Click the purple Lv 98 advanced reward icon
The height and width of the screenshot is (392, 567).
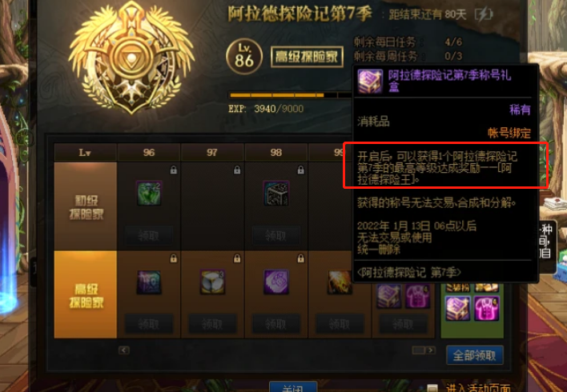point(276,282)
